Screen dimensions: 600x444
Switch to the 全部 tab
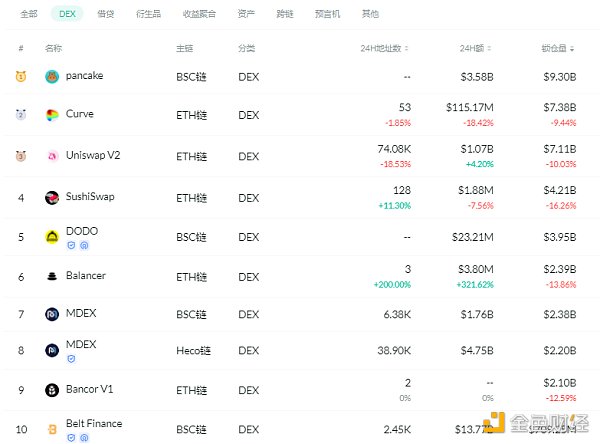28,14
